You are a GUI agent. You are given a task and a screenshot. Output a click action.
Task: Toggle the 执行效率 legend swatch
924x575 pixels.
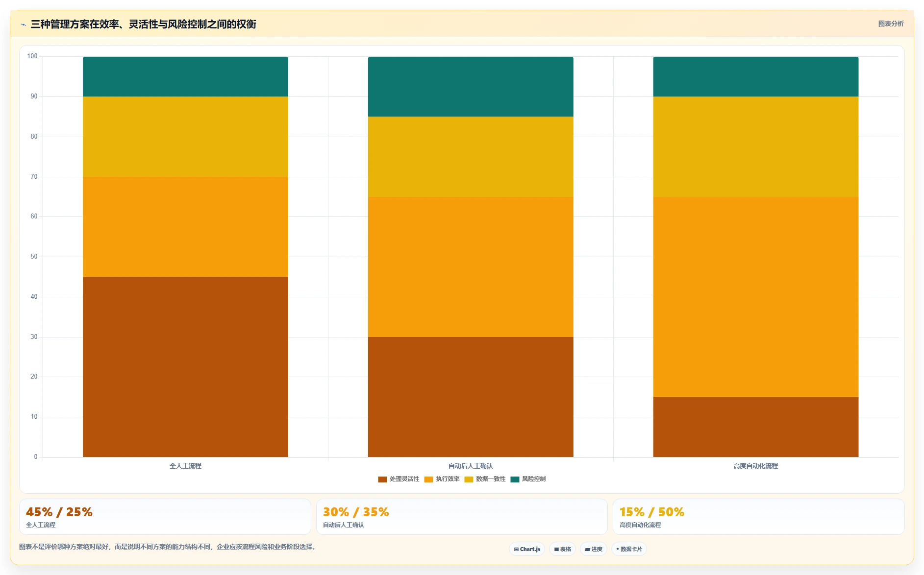[x=428, y=479]
